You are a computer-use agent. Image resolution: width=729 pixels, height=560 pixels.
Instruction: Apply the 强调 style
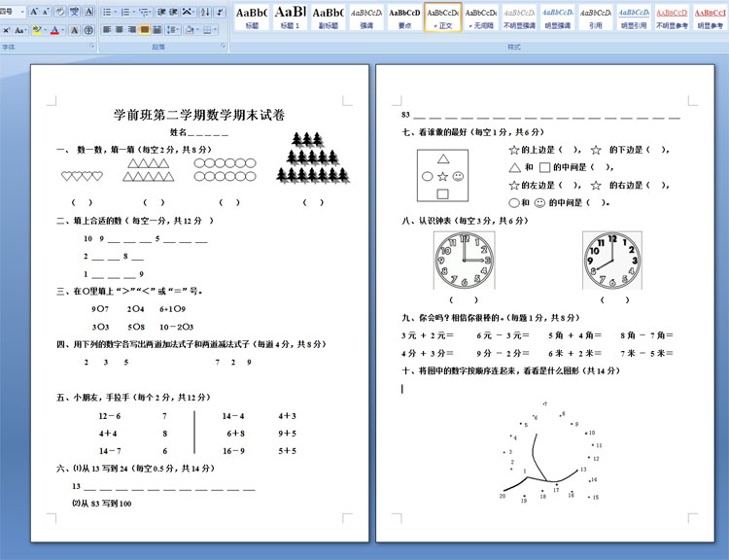[365, 17]
